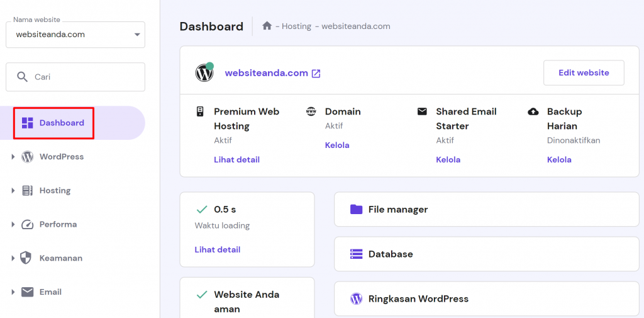The width and height of the screenshot is (644, 318).
Task: Expand the Keamanan sidebar section
Action: (x=13, y=258)
